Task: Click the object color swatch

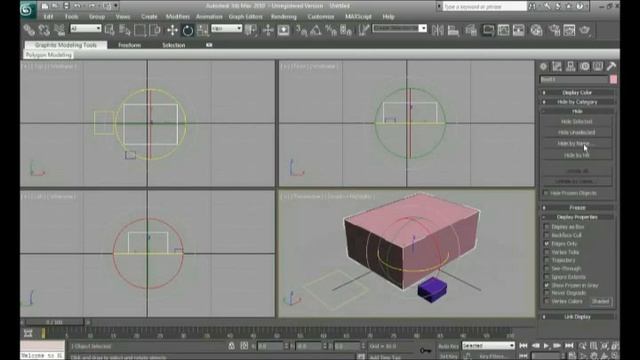Action: tap(613, 80)
